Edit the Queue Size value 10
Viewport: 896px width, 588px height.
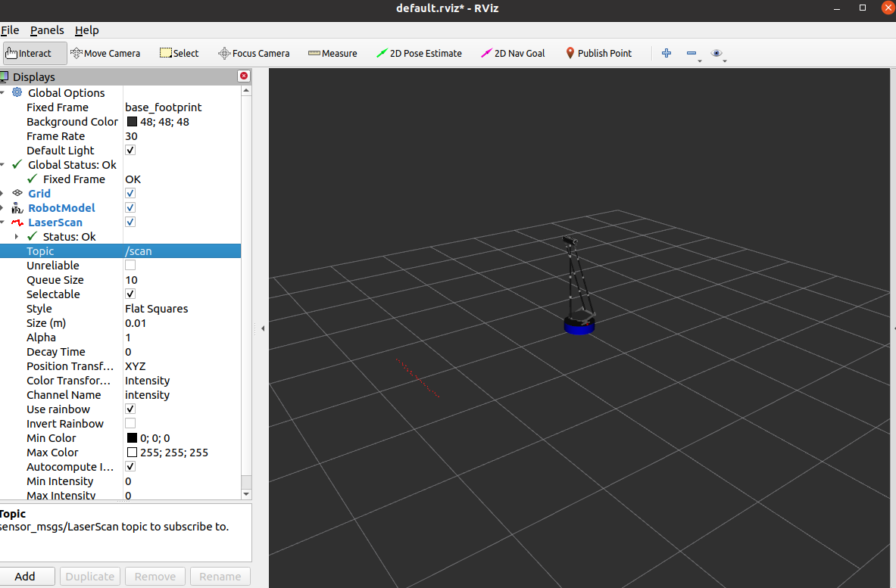coord(182,280)
